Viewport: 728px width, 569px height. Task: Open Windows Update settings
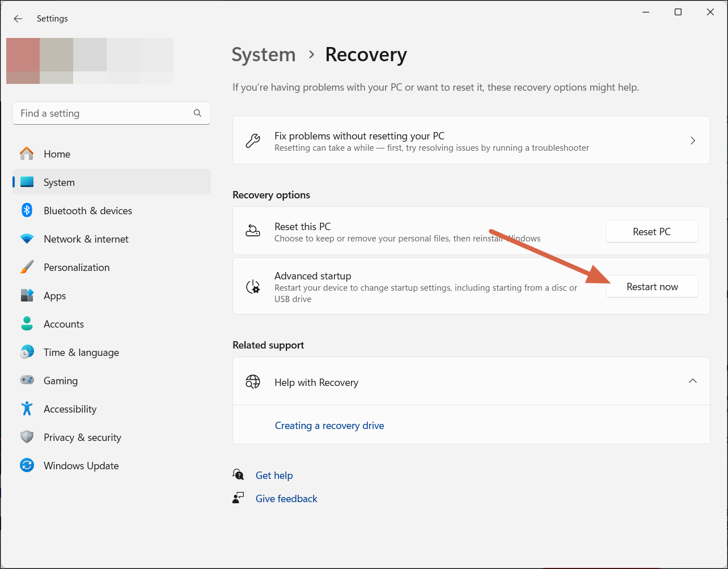pyautogui.click(x=81, y=465)
